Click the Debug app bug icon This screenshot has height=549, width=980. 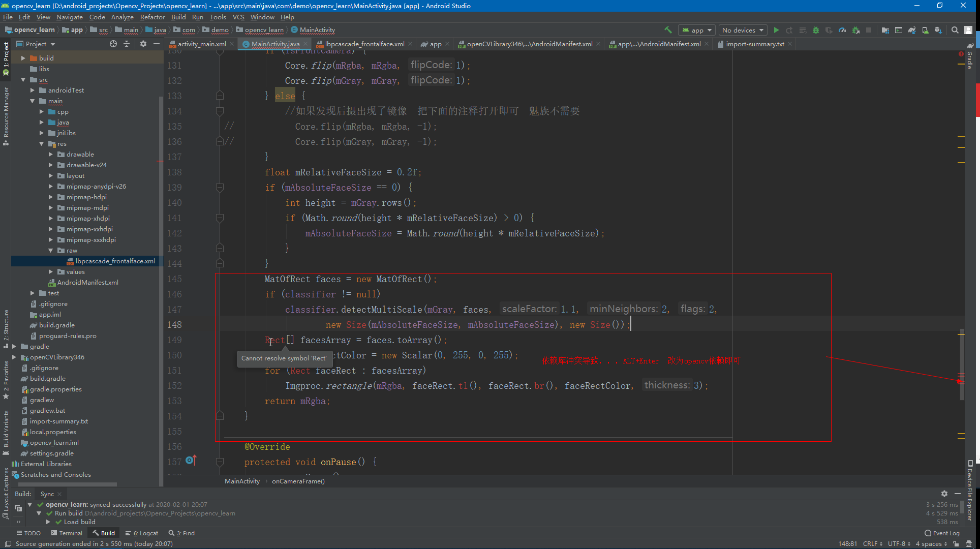pyautogui.click(x=816, y=30)
